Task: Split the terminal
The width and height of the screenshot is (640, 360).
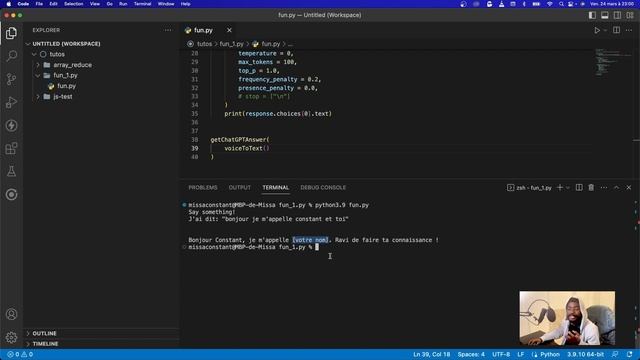Action: click(579, 187)
